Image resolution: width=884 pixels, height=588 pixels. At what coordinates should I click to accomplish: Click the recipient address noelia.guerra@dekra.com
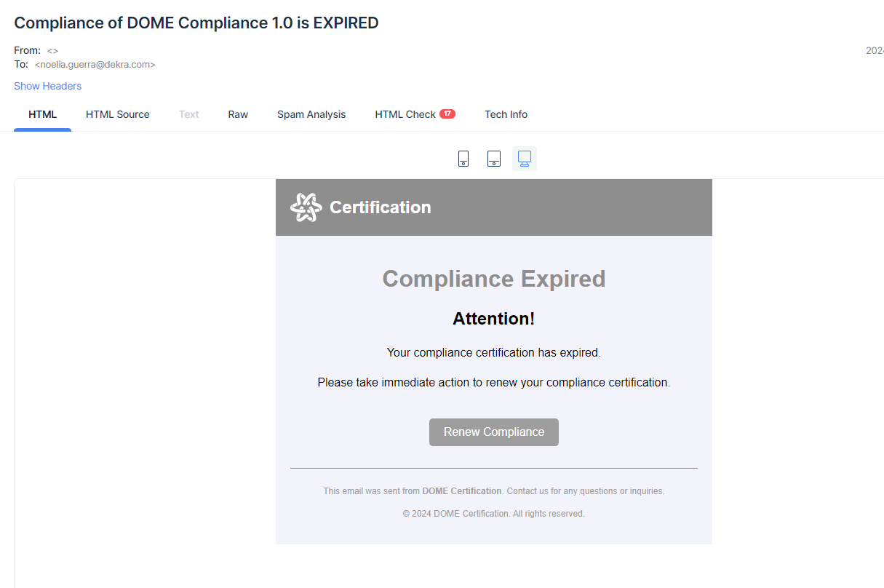tap(95, 64)
